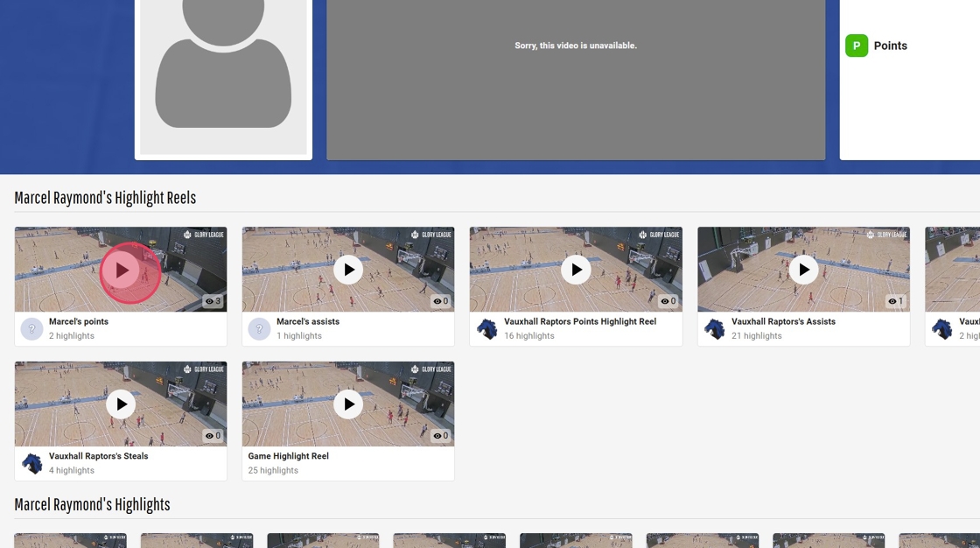The image size is (980, 548).
Task: Click the green P Points icon
Action: [857, 46]
